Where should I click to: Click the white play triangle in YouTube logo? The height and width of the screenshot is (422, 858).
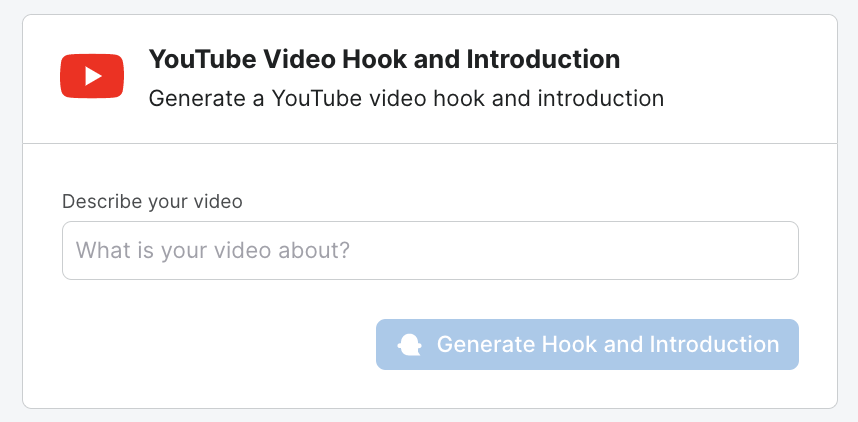(x=93, y=76)
